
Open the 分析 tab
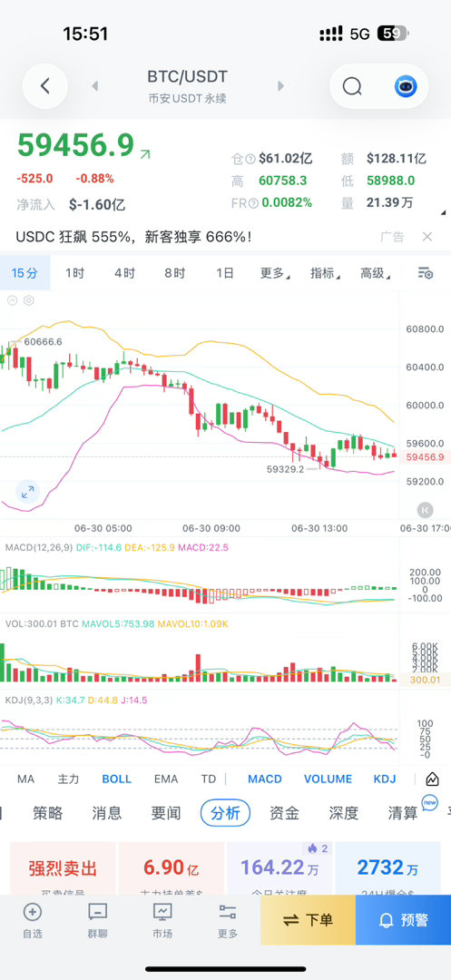coord(225,813)
